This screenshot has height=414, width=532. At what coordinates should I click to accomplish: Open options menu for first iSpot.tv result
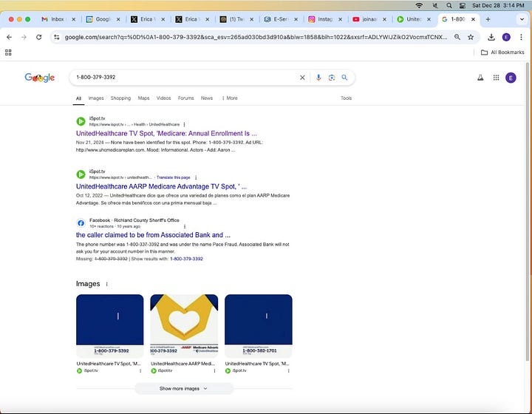184,124
